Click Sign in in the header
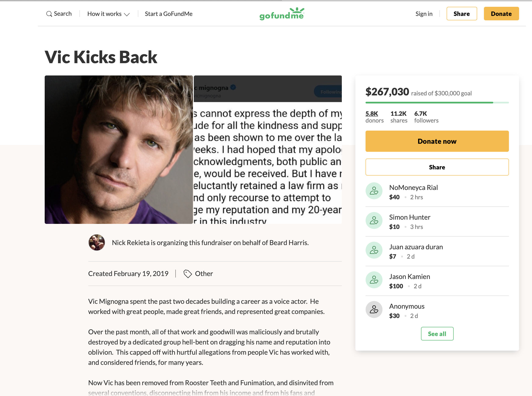This screenshot has height=396, width=532. click(x=424, y=14)
